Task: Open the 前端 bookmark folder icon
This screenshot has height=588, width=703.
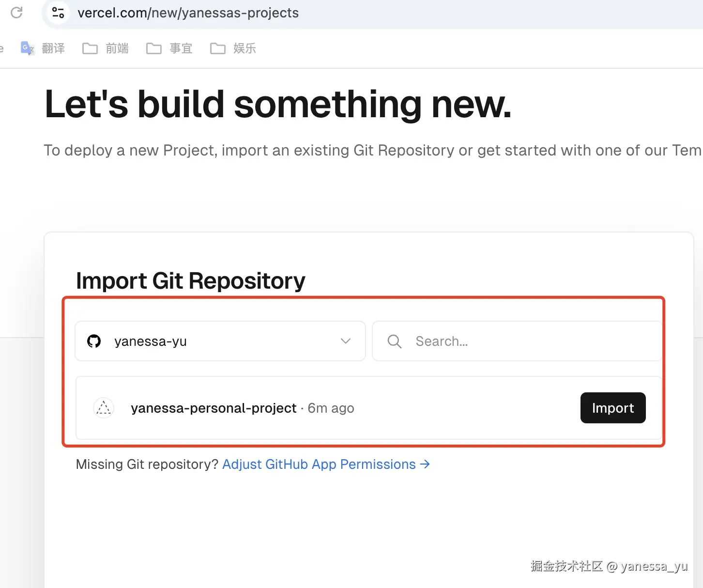Action: tap(90, 48)
